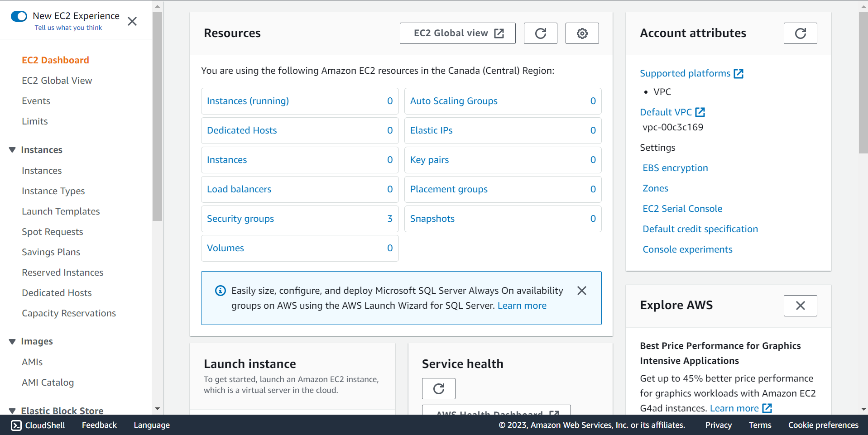The image size is (868, 435).
Task: Open EC2 Global View sidebar item
Action: click(57, 81)
